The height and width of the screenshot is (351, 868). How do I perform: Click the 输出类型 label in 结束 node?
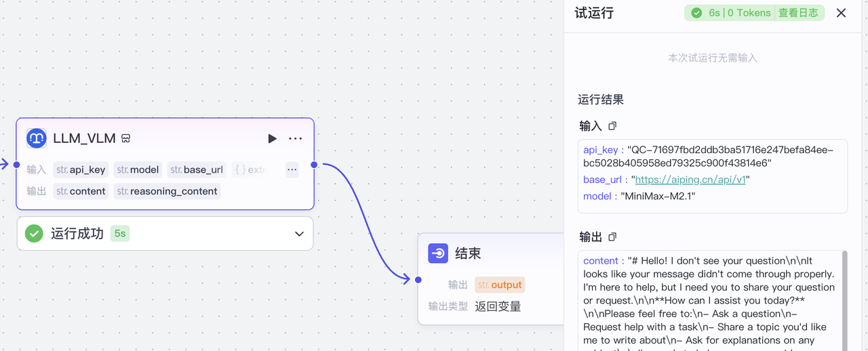click(x=448, y=306)
